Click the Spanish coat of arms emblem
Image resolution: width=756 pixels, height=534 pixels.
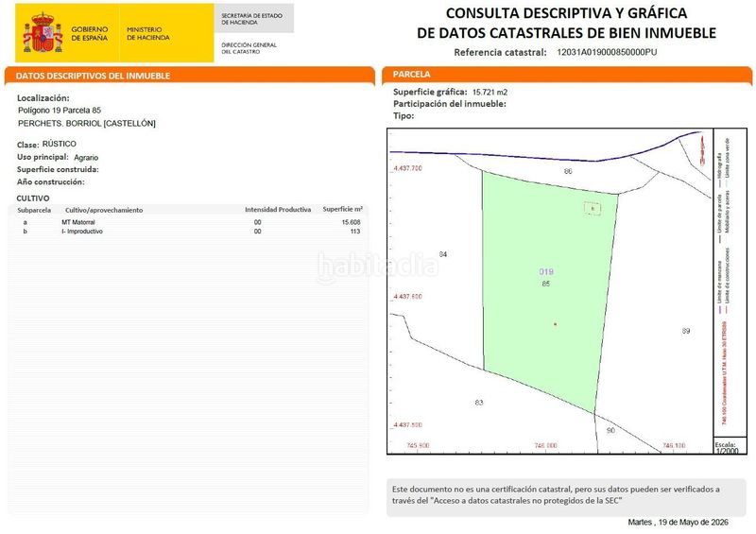click(43, 33)
